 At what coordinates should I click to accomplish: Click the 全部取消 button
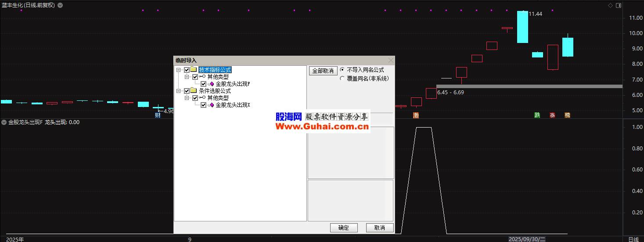click(323, 71)
